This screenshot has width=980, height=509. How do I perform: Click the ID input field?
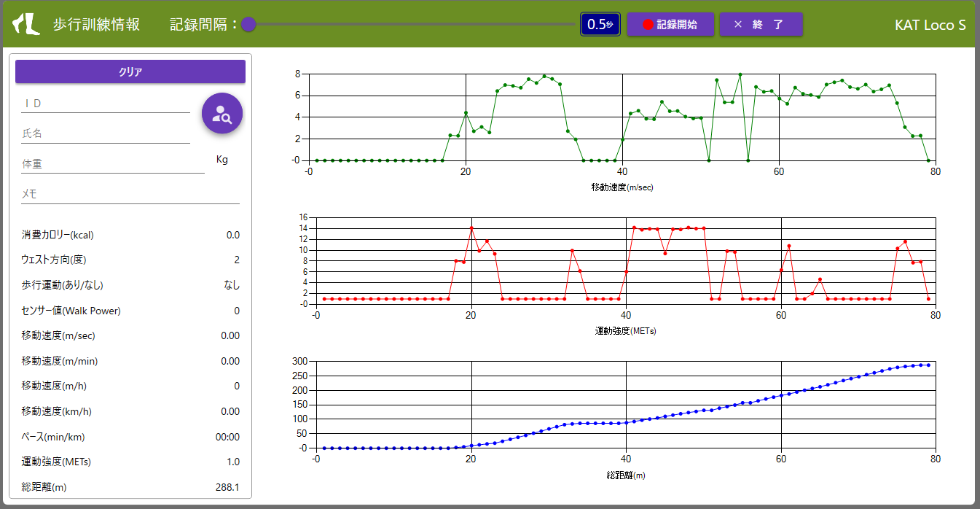(106, 104)
